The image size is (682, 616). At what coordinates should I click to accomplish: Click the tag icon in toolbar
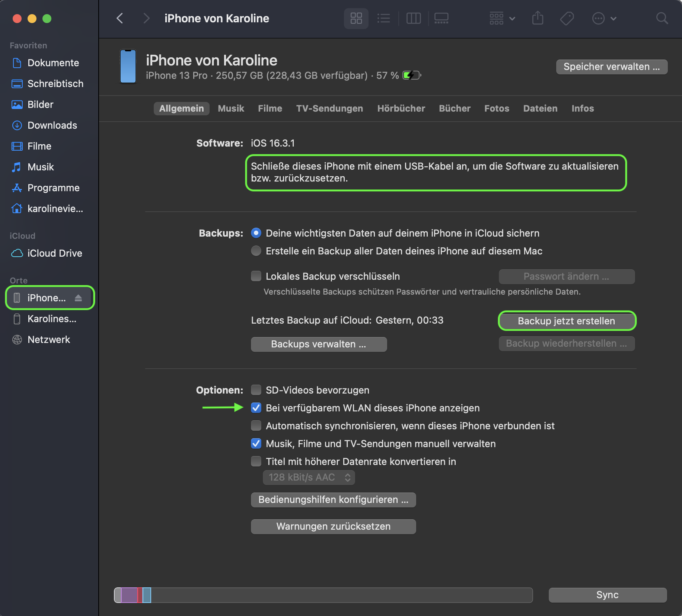(x=567, y=18)
